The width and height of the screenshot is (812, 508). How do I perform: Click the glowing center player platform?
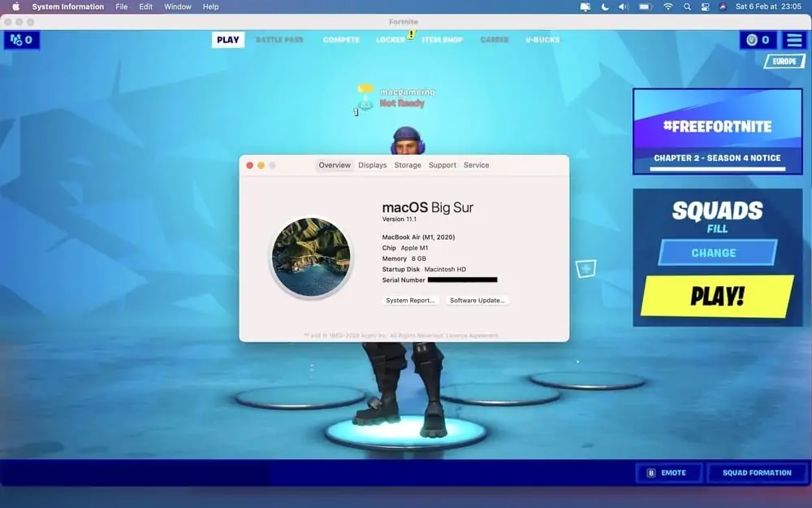click(x=406, y=433)
